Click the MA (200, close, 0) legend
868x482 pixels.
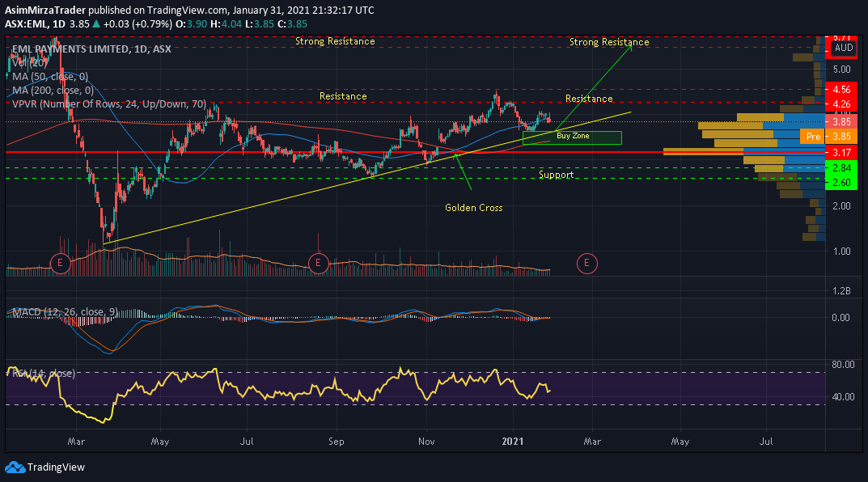click(x=53, y=91)
